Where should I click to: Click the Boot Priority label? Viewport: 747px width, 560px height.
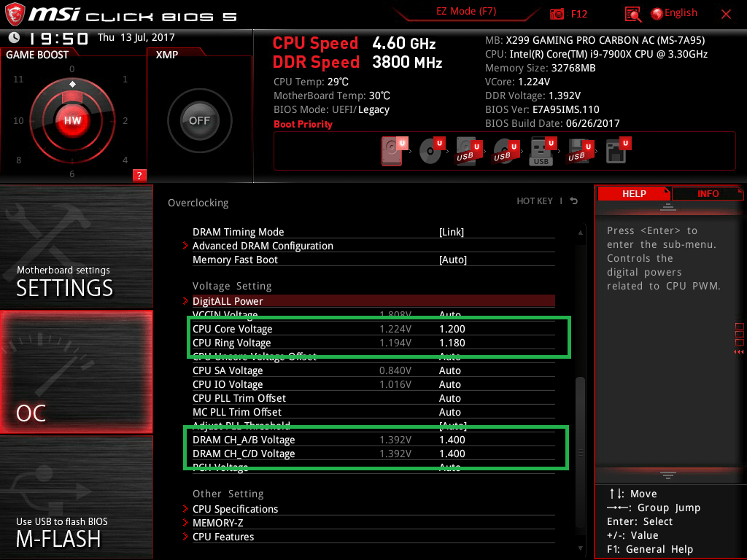tap(303, 124)
